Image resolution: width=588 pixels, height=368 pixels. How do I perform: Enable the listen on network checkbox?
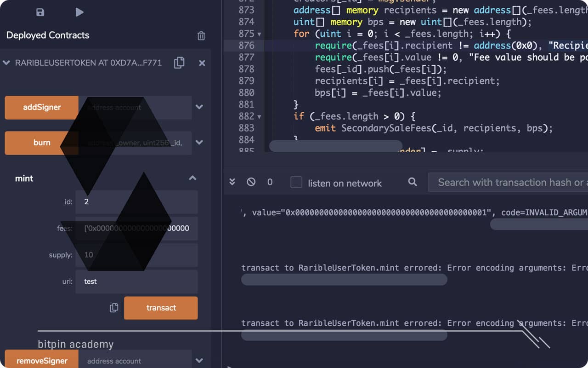click(x=296, y=183)
